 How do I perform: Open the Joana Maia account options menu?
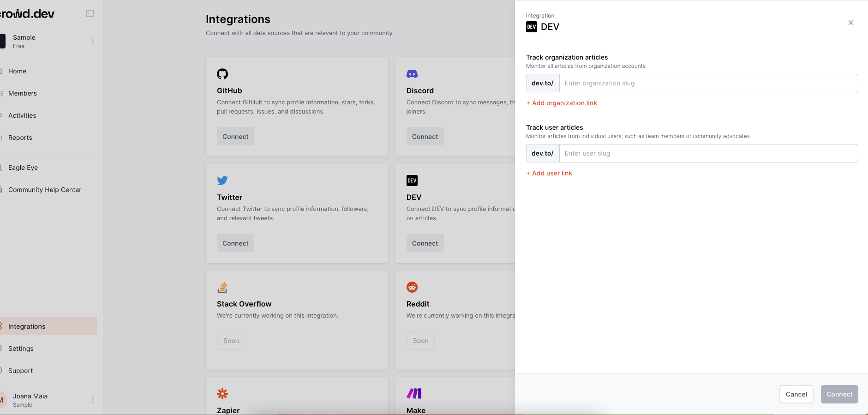(93, 400)
